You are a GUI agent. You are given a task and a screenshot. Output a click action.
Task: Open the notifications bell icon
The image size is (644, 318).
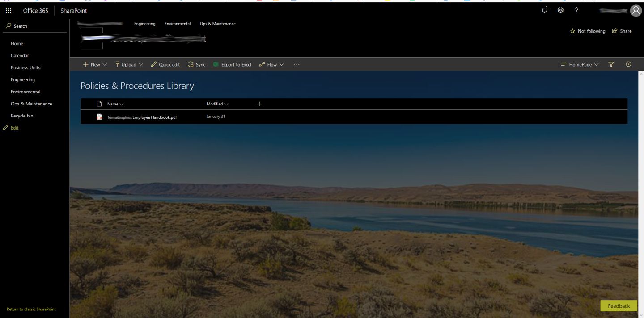544,10
